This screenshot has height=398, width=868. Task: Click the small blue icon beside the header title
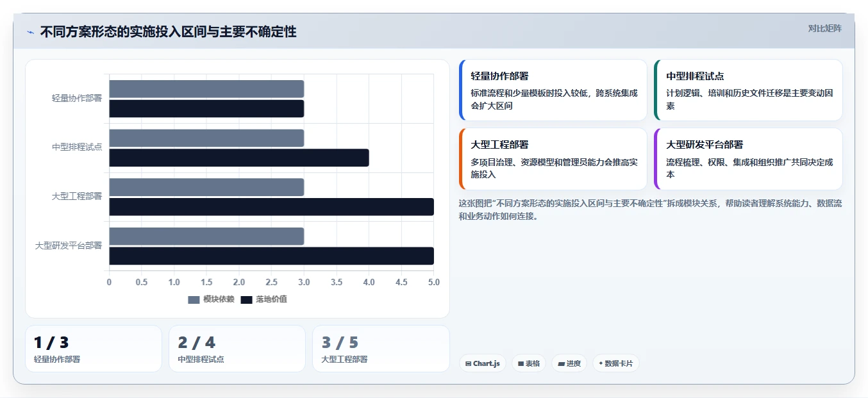coord(30,32)
